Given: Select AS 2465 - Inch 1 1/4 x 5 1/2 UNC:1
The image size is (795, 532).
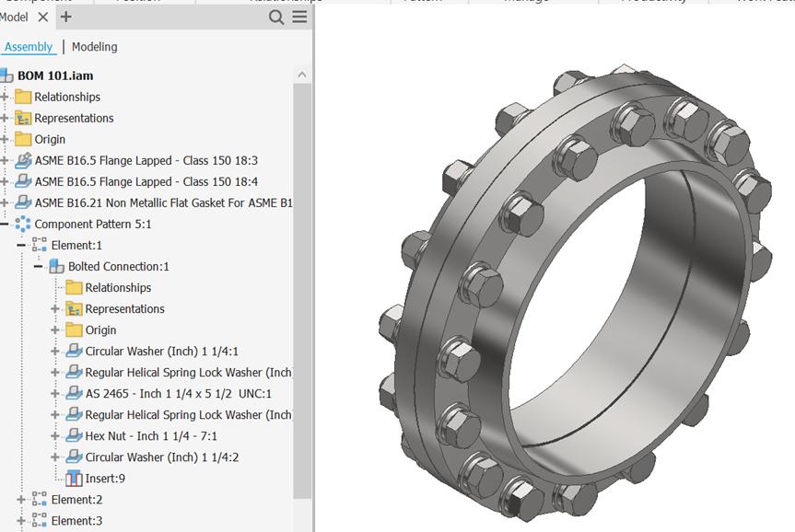Looking at the screenshot, I should point(179,394).
